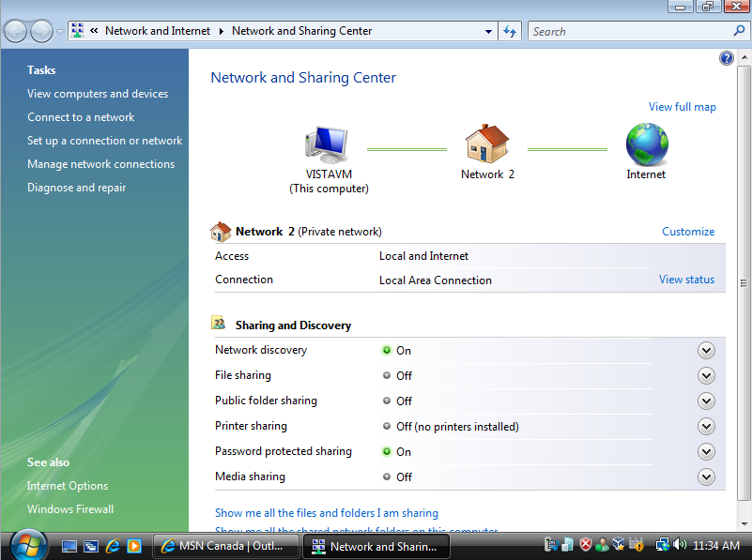Image resolution: width=752 pixels, height=560 pixels.
Task: Switch to MSN Canada taskbar window
Action: 226,546
